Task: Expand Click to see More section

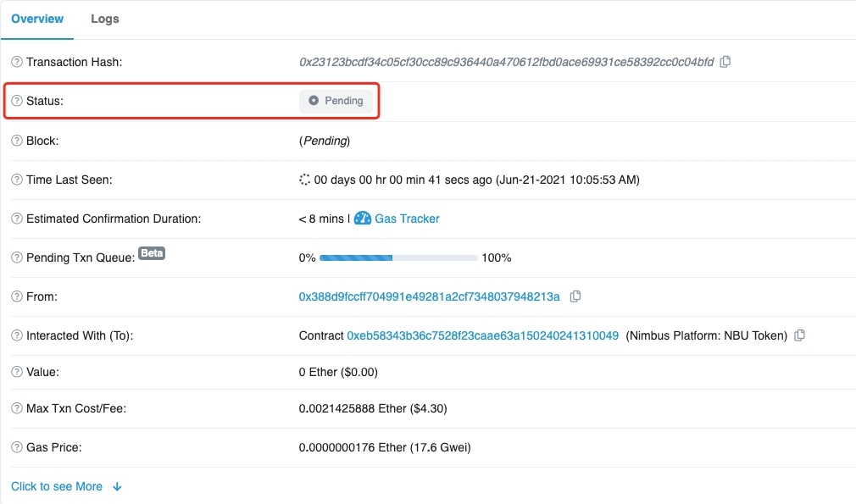Action: tap(57, 486)
